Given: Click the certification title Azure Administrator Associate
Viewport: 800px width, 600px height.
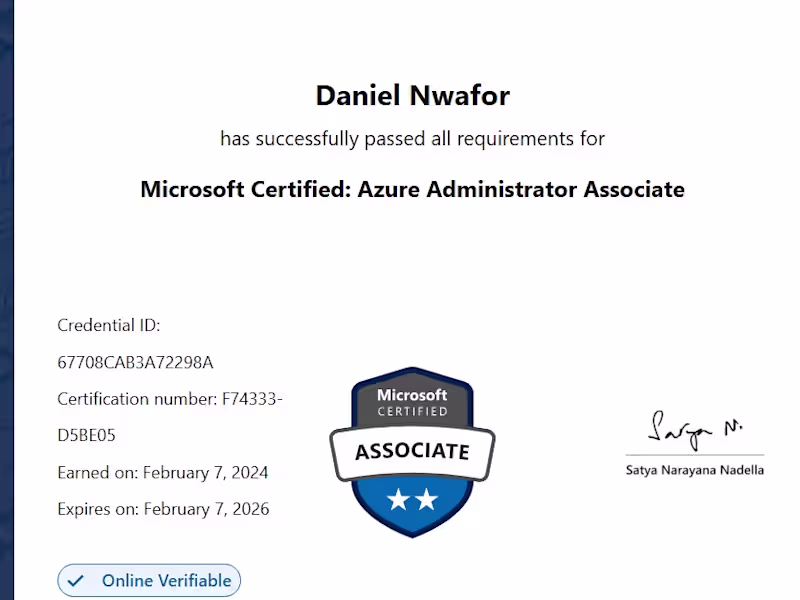Looking at the screenshot, I should pos(412,189).
